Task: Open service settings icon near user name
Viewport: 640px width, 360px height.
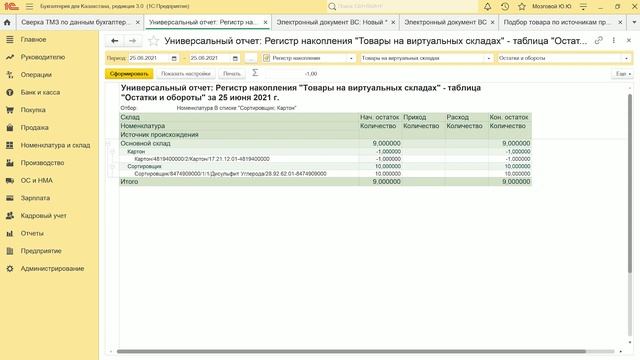Action: point(583,7)
